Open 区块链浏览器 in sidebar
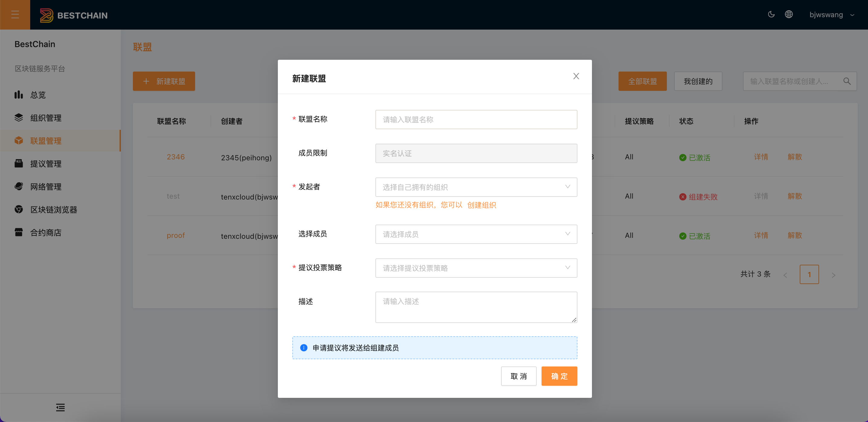This screenshot has height=422, width=868. click(60, 209)
